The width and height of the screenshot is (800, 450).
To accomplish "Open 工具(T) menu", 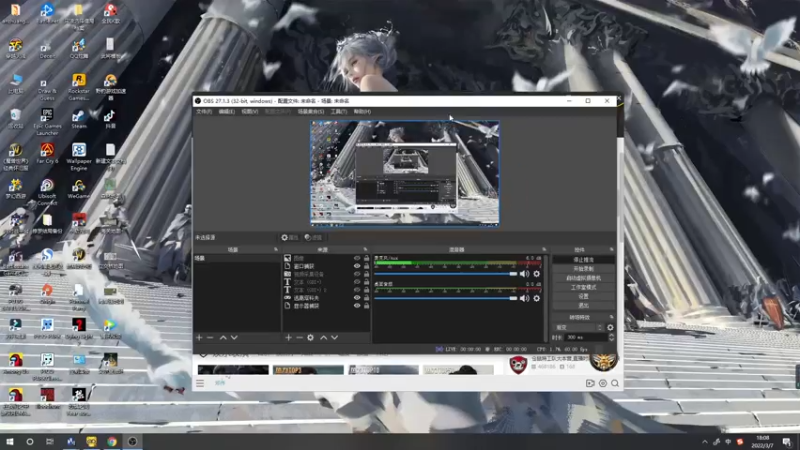I will (x=339, y=111).
